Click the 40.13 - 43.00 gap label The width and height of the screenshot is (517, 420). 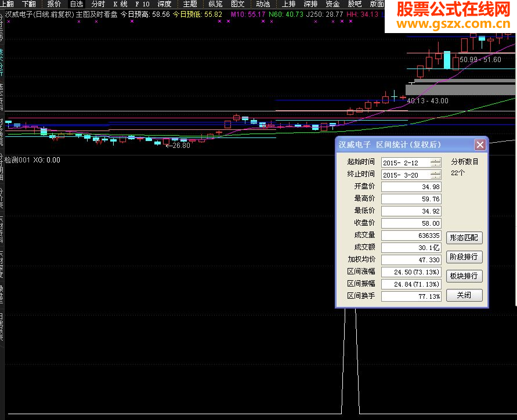(428, 101)
